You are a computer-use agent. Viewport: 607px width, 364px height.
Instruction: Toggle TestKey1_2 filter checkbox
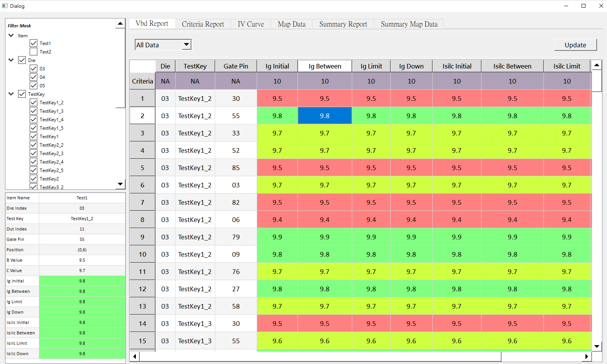(x=33, y=102)
